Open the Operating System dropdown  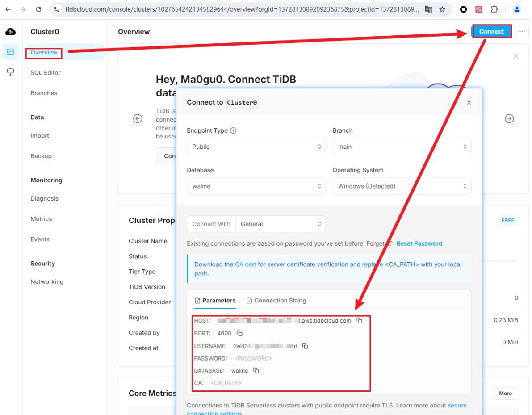(x=402, y=186)
